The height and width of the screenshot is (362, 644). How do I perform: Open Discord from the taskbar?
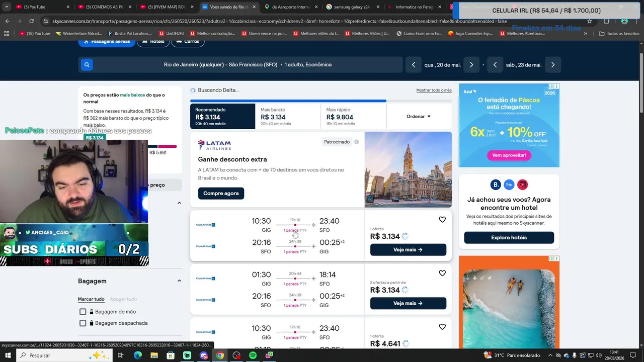click(203, 355)
